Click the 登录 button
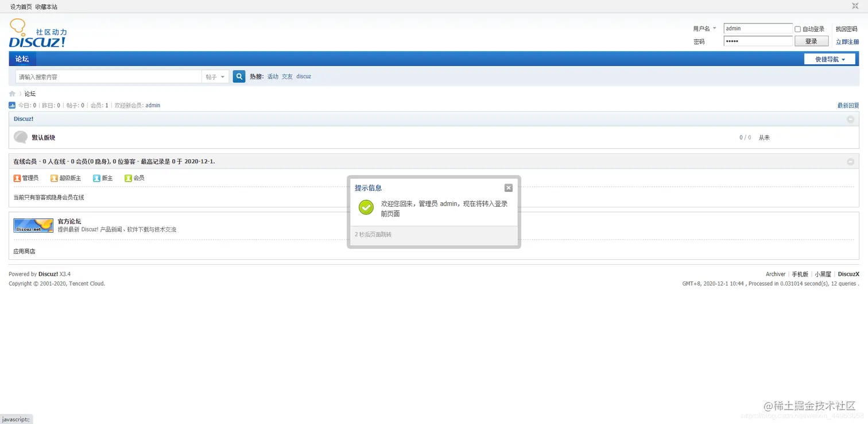868x424 pixels. pyautogui.click(x=811, y=41)
